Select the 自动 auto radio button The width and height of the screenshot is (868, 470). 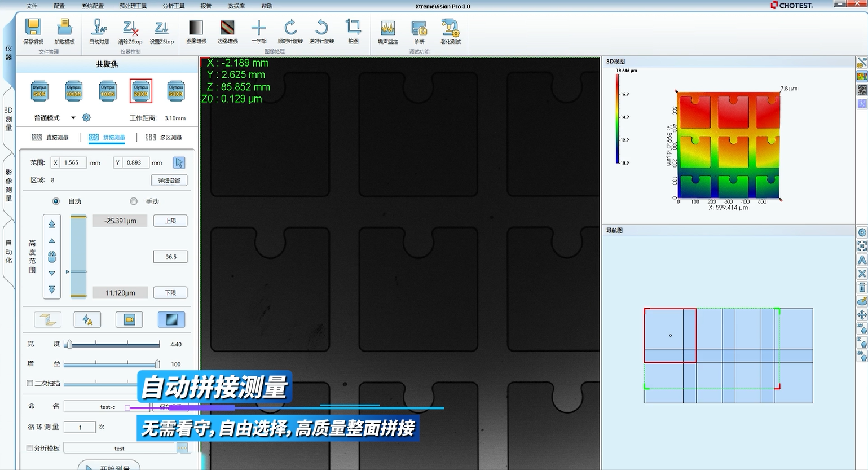point(56,201)
